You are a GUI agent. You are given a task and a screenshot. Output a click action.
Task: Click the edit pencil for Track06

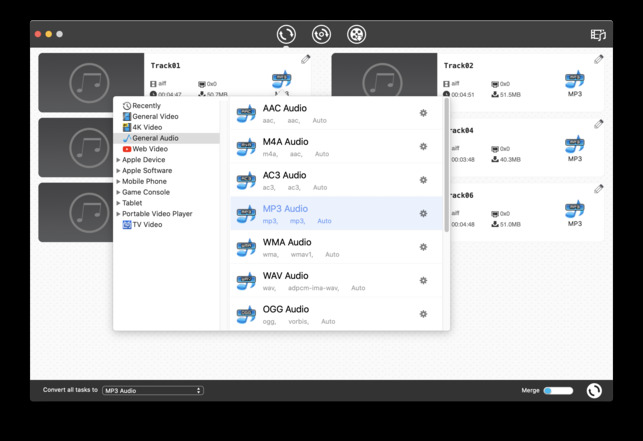pyautogui.click(x=599, y=189)
